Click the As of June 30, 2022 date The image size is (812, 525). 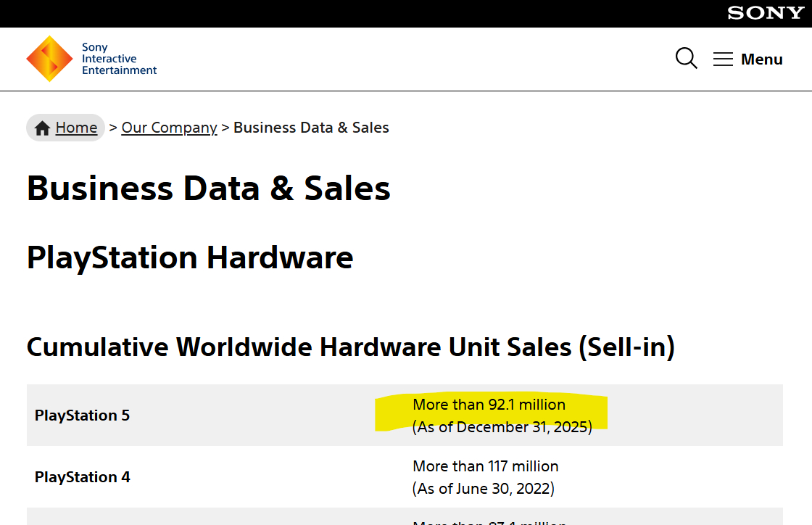click(x=483, y=489)
